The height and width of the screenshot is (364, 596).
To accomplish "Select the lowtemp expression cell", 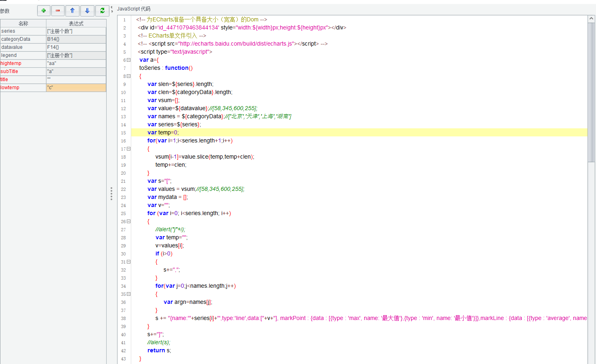I will click(76, 88).
